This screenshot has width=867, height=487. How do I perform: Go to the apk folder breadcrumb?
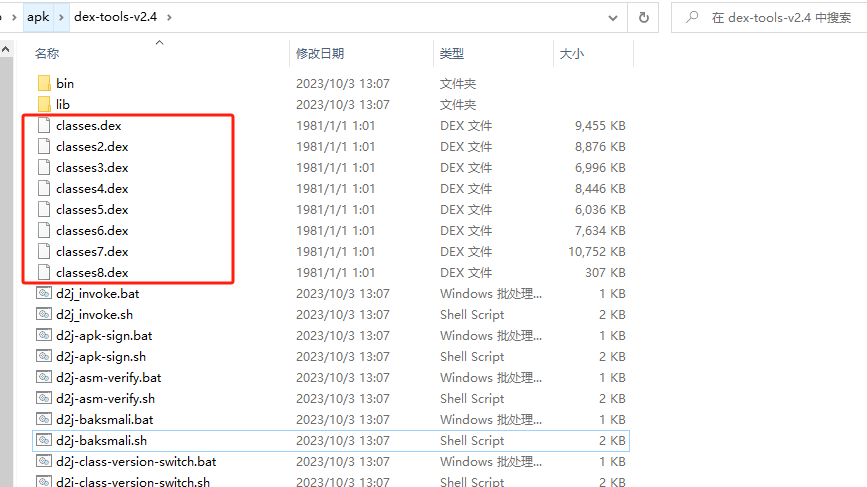38,17
